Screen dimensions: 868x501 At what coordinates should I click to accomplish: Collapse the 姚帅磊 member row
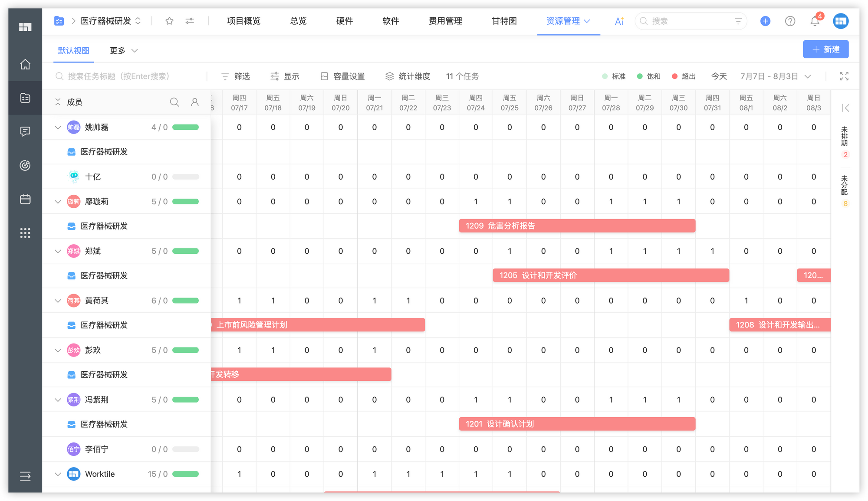point(58,128)
